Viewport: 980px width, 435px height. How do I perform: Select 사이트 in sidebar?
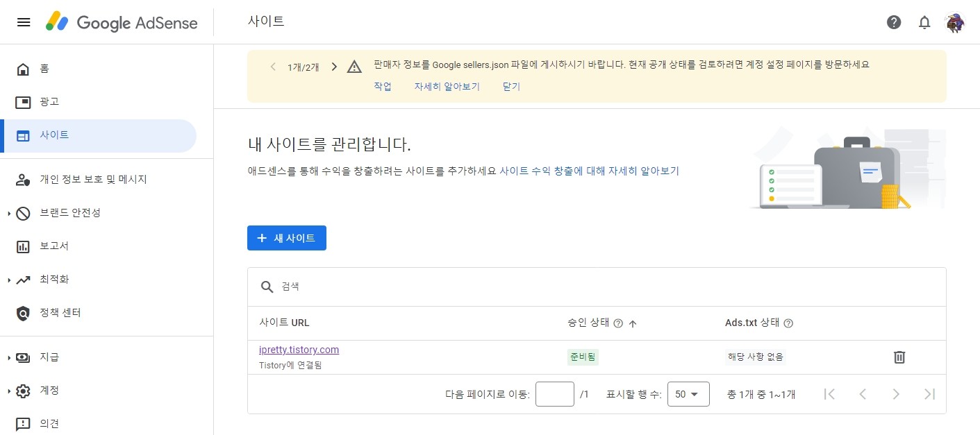(98, 135)
